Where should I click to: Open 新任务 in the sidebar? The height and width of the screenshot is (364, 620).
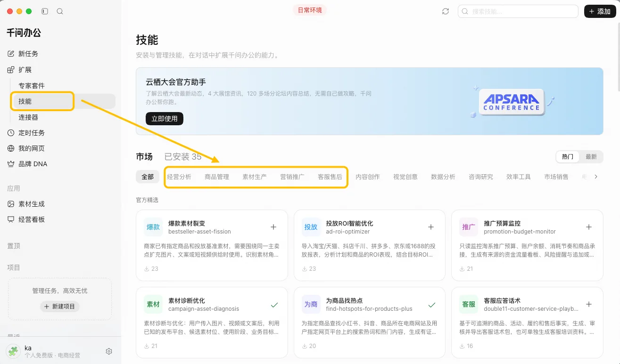tap(28, 54)
